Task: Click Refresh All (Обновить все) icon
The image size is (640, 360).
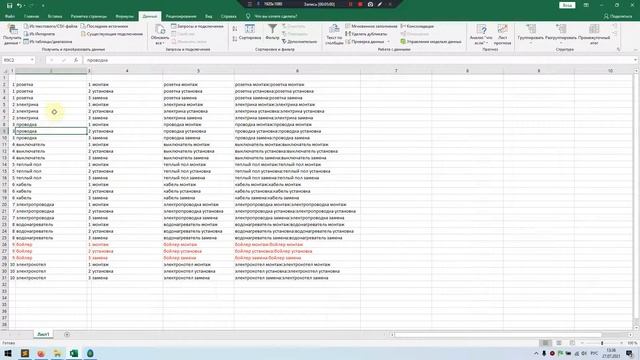Action: [160, 29]
